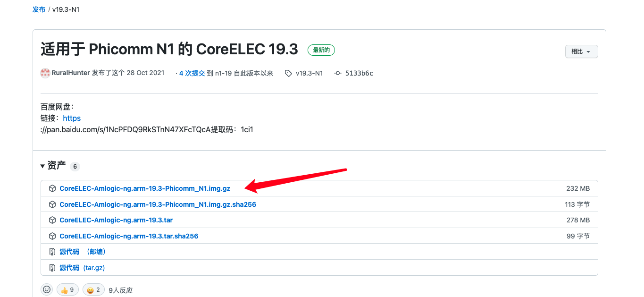Toggle the laugh reaction with 2
This screenshot has width=644, height=297.
click(x=93, y=289)
